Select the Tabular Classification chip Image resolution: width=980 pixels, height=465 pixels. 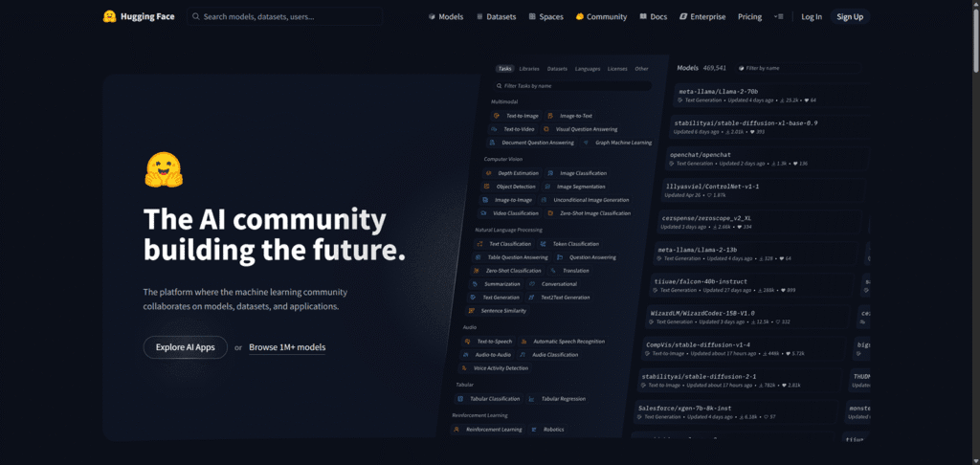tap(489, 399)
